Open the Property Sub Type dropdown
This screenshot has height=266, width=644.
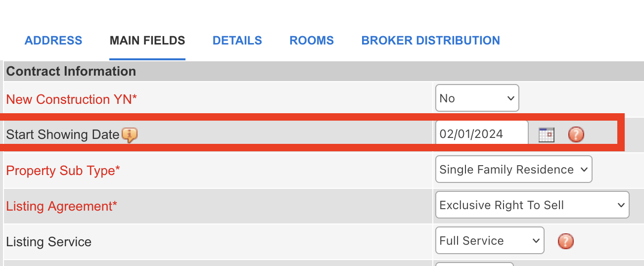(x=513, y=169)
